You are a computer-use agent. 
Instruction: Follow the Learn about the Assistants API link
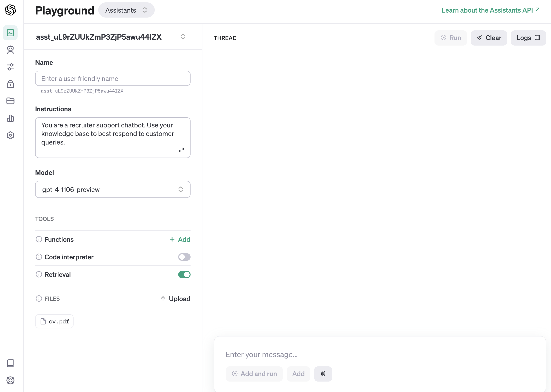487,10
